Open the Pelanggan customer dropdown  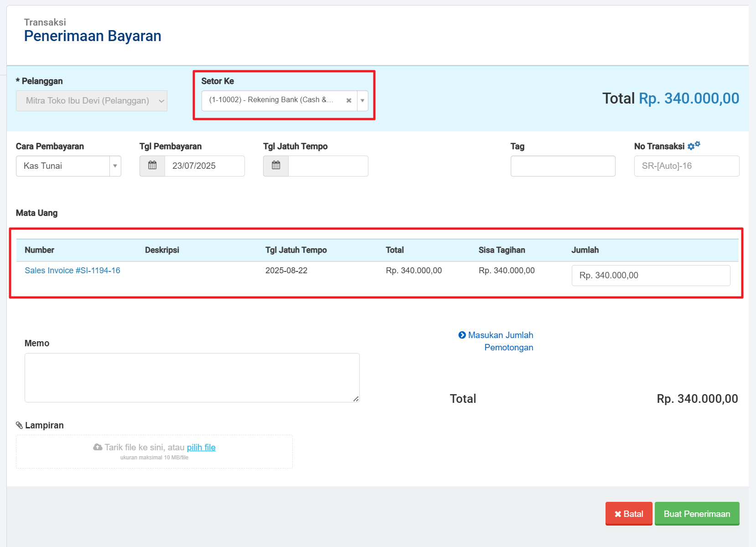92,101
